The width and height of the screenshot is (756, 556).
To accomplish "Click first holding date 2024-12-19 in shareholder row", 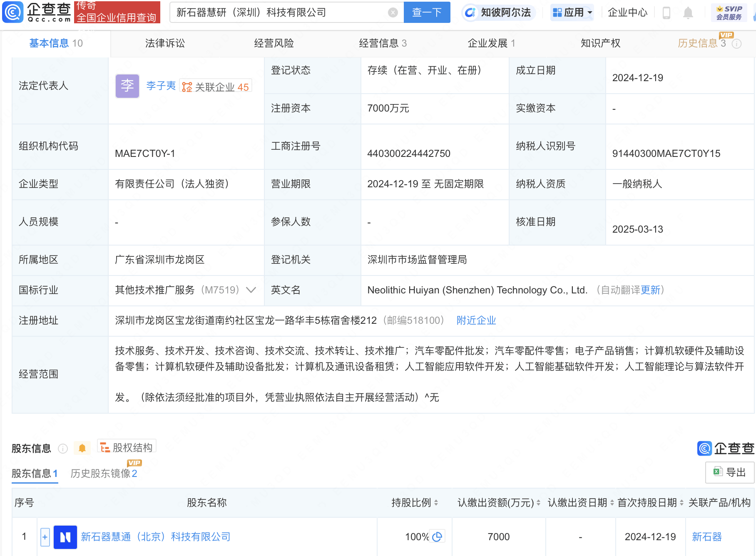I will point(650,537).
